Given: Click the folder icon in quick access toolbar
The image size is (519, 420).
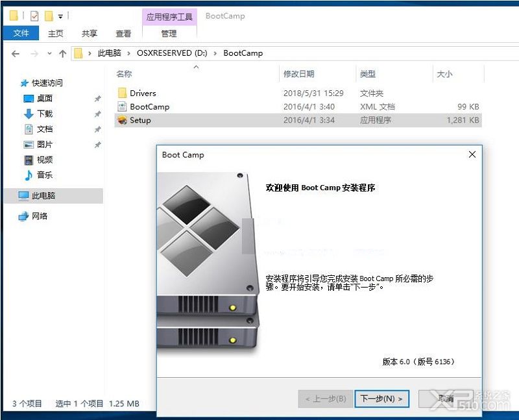Looking at the screenshot, I should pos(14,16).
